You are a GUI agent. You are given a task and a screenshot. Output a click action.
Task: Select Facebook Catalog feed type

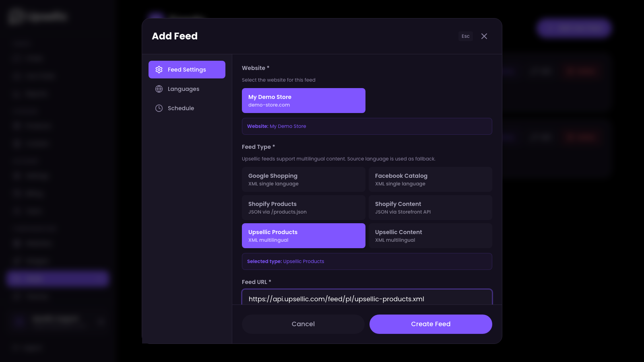point(430,179)
